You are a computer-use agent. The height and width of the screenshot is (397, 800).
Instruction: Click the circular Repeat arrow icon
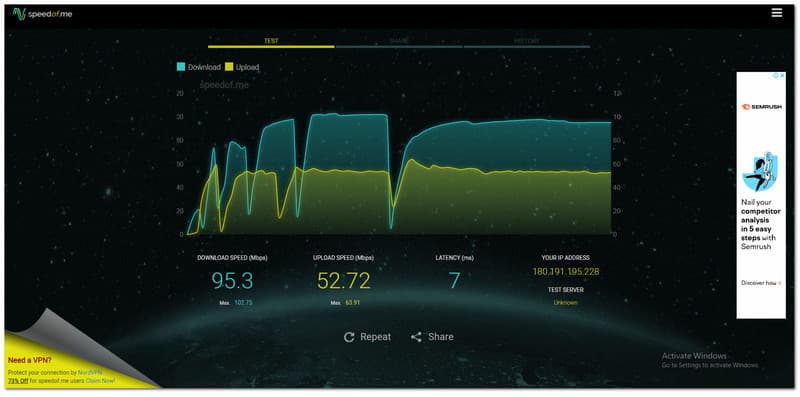(x=349, y=337)
